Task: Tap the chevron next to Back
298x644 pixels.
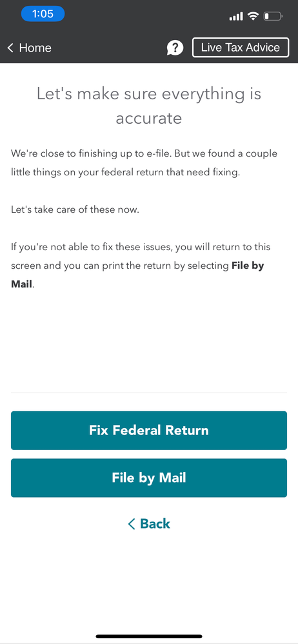Action: pos(132,523)
